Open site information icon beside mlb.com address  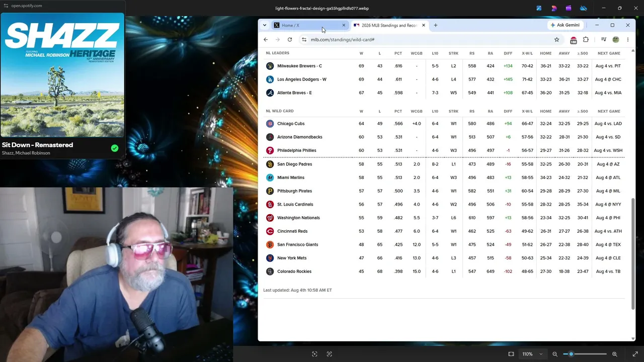(x=304, y=40)
